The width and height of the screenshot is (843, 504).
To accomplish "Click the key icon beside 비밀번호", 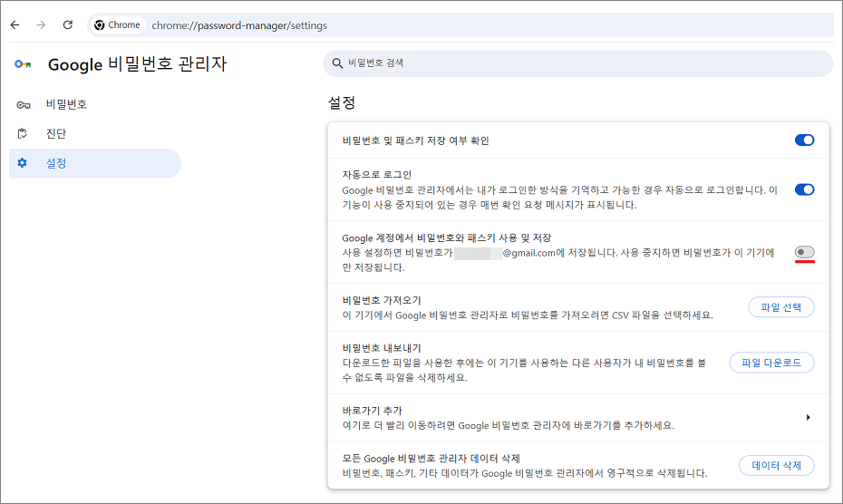I will tap(24, 105).
